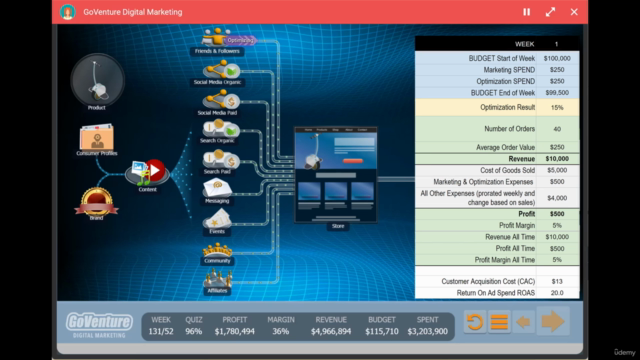Select the Search Paid channel icon
Viewport: 640px width, 360px height.
point(220,160)
